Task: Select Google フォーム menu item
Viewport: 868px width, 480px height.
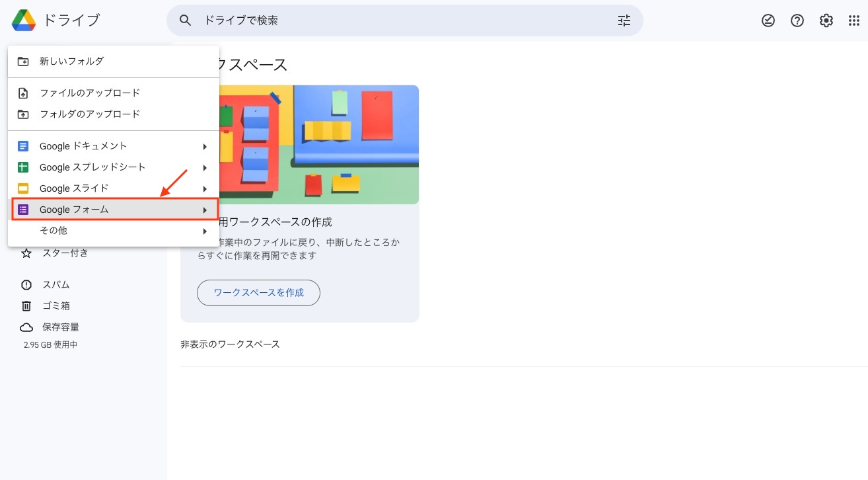Action: (114, 210)
